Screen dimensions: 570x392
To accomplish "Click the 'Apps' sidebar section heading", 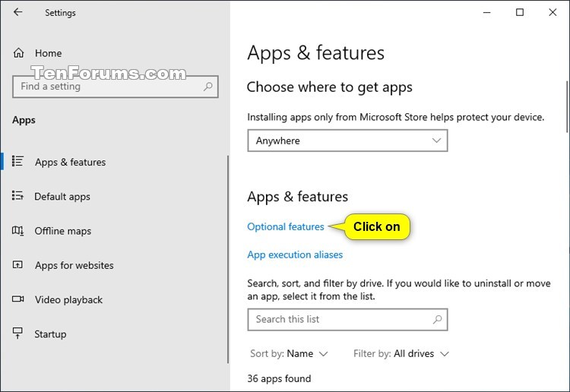I will click(24, 120).
